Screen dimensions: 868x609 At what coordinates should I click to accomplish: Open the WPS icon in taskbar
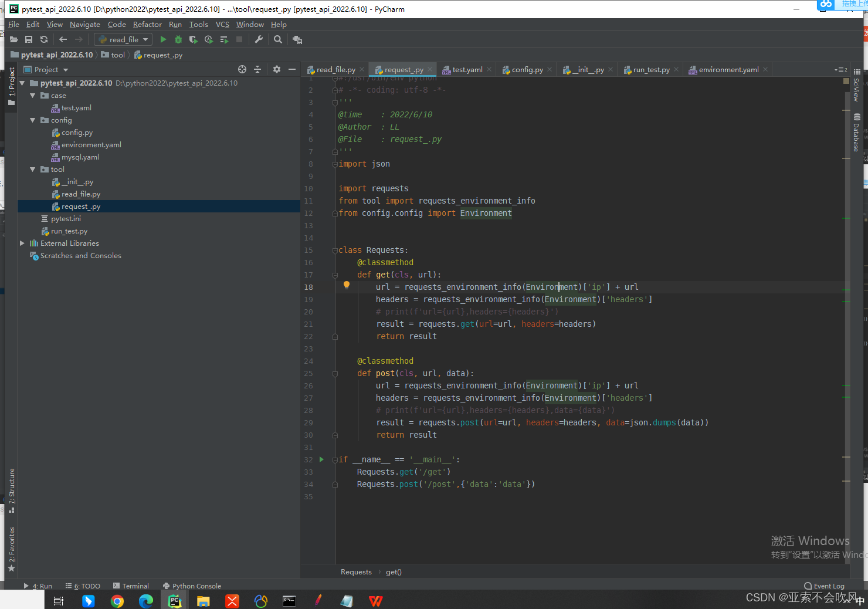point(375,601)
